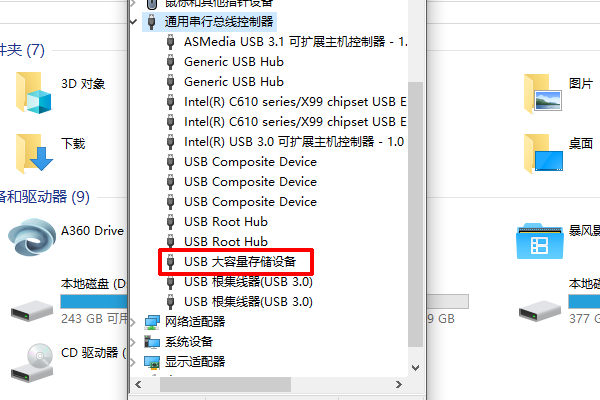Open the A360 Drive icon

[x=32, y=237]
